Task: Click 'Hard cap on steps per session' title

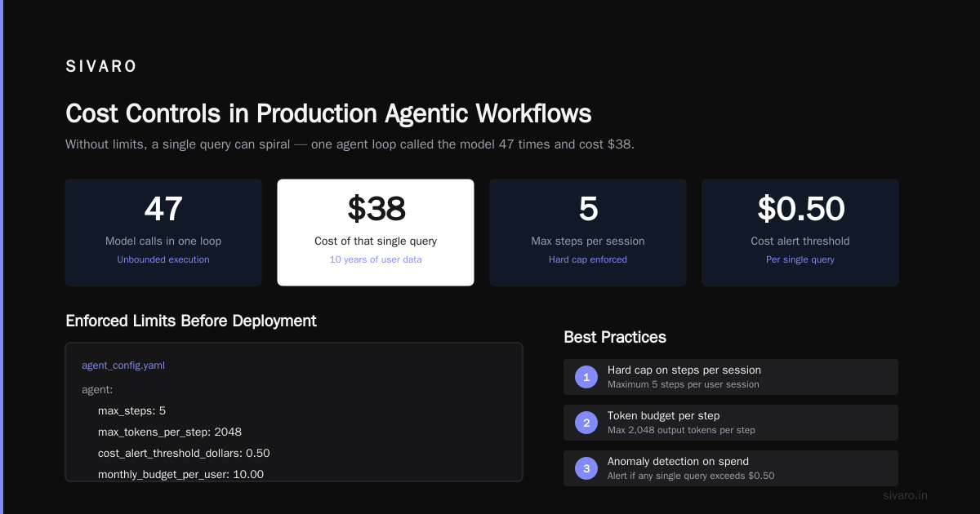Action: click(684, 370)
